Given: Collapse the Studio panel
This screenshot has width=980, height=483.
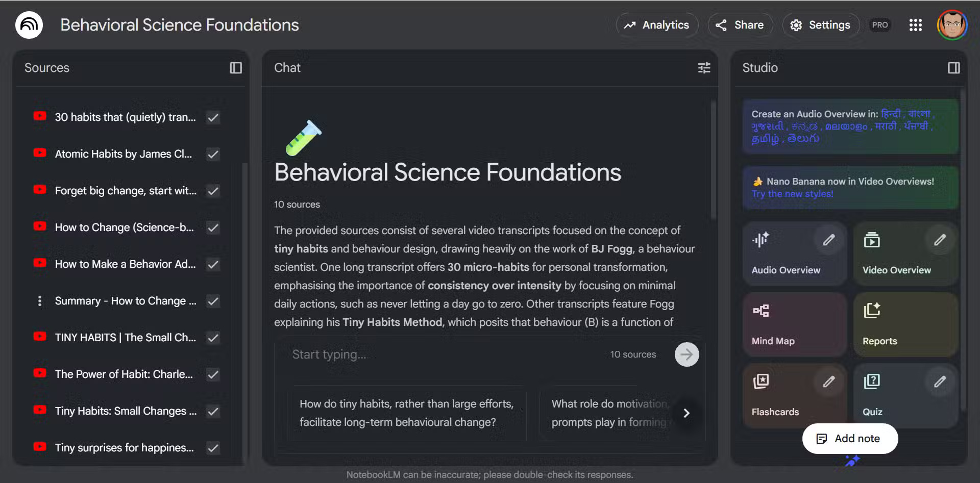Looking at the screenshot, I should pos(953,68).
